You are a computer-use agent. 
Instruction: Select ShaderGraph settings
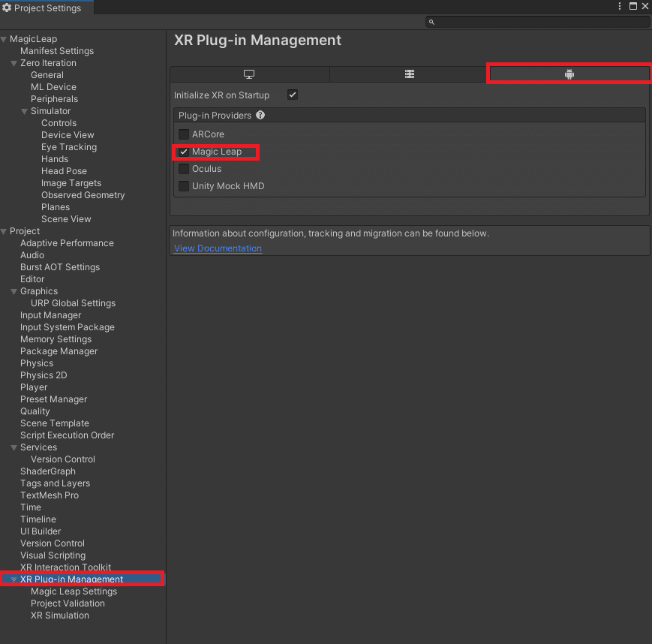(x=48, y=471)
